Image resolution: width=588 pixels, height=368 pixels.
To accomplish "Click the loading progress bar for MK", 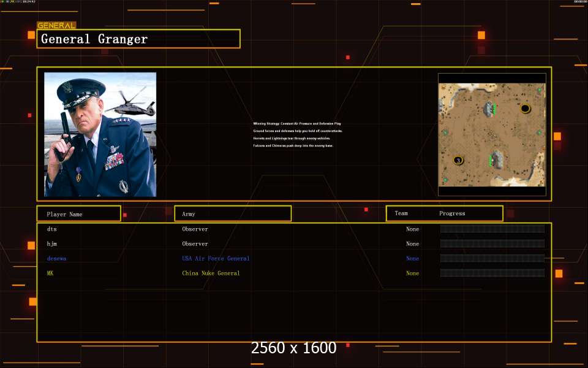I will 492,273.
